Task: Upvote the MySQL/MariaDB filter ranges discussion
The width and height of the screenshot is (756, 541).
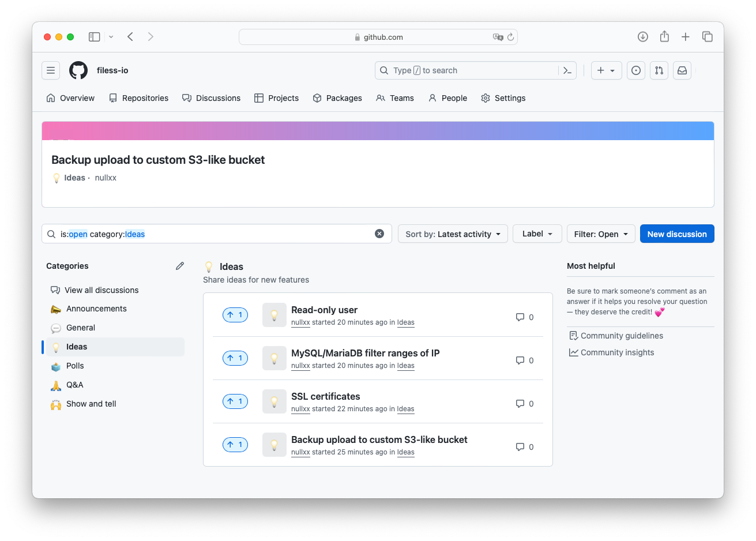Action: 235,358
